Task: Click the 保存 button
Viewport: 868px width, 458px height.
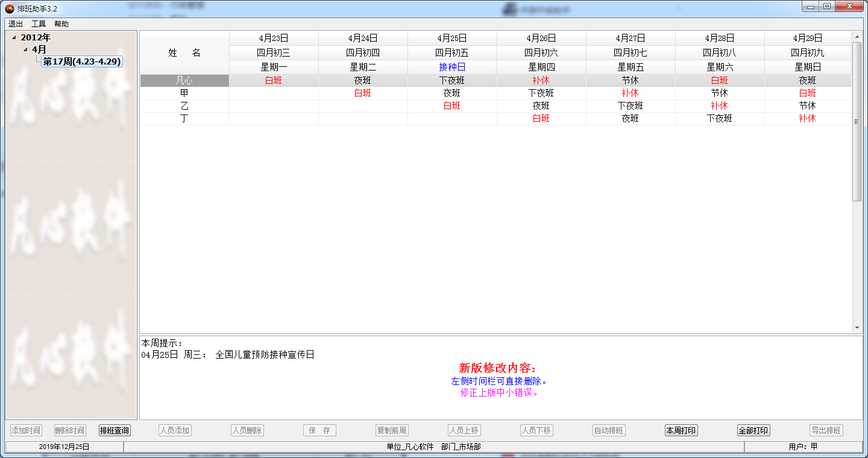Action: 319,430
